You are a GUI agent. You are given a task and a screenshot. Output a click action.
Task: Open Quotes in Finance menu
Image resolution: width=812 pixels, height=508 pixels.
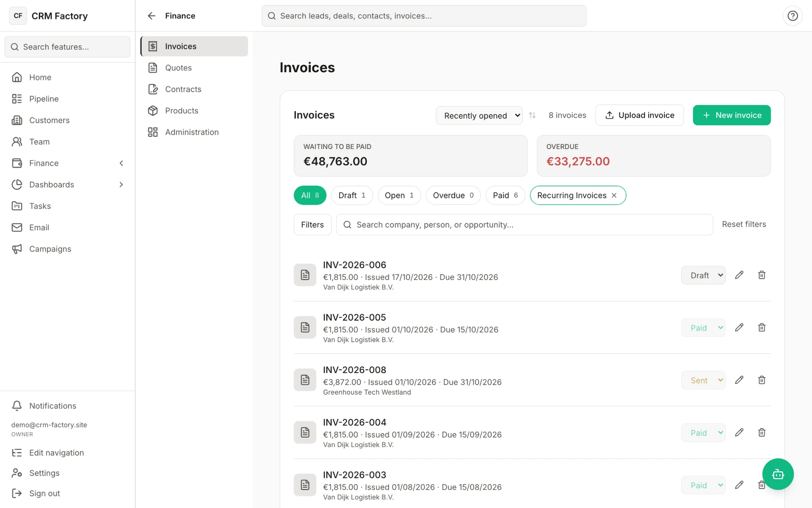pyautogui.click(x=194, y=68)
